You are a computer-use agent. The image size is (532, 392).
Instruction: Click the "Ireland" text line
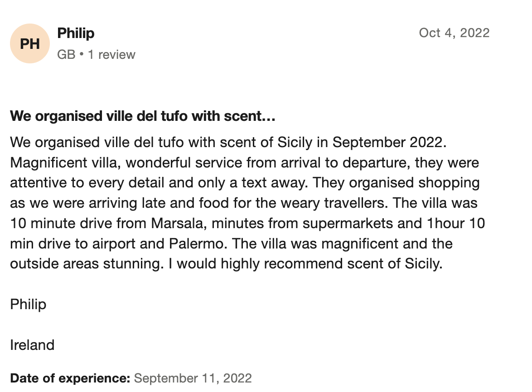coord(32,345)
